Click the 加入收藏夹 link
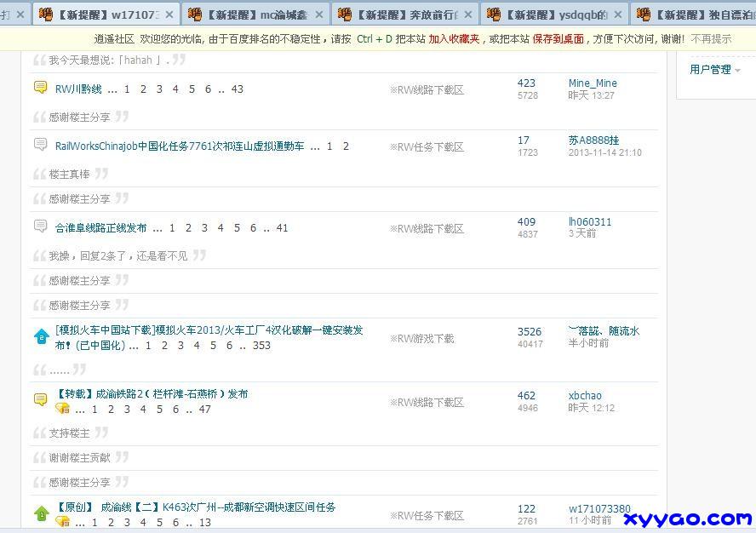756x533 pixels. click(454, 39)
